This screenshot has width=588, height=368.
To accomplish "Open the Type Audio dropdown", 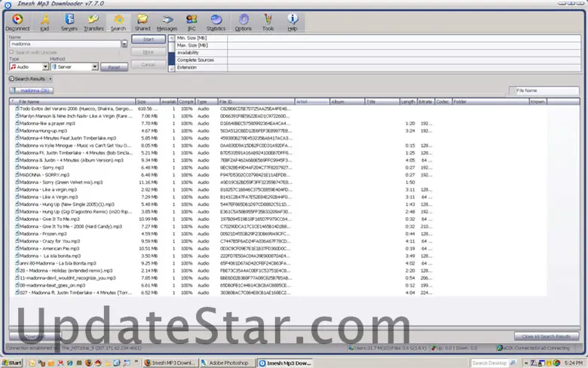I will pyautogui.click(x=45, y=67).
